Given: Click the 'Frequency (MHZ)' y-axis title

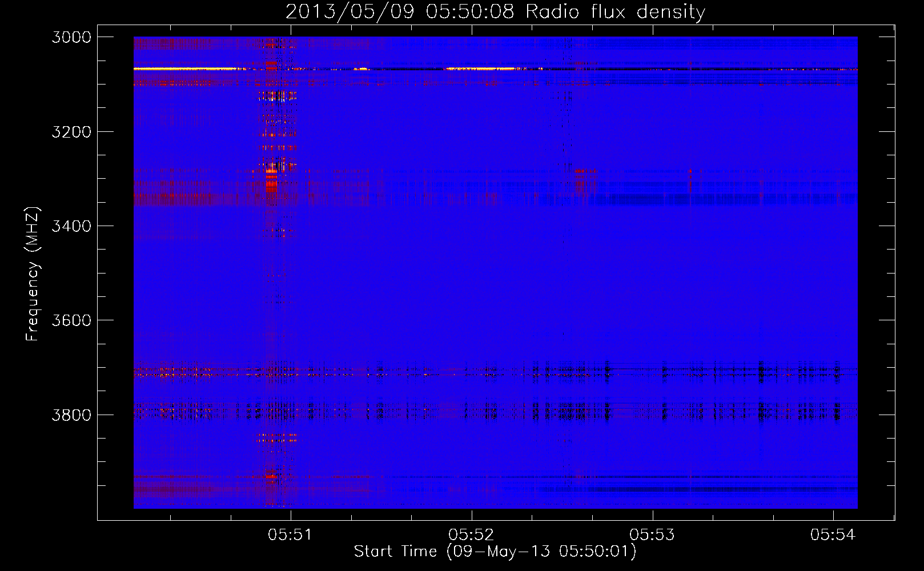Looking at the screenshot, I should (x=33, y=274).
